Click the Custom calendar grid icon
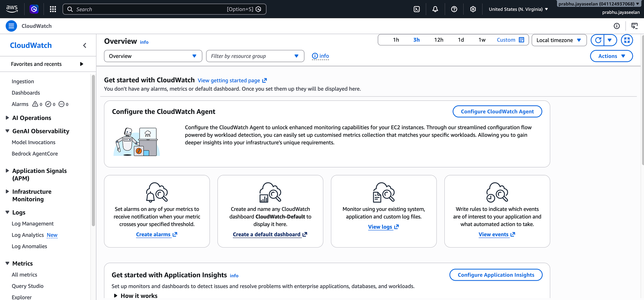Image resolution: width=644 pixels, height=300 pixels. pyautogui.click(x=521, y=40)
